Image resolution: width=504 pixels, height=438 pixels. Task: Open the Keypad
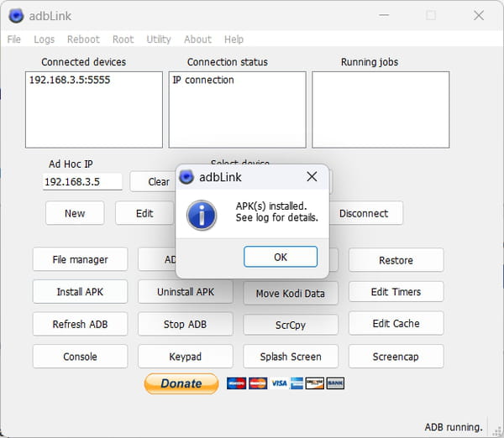186,357
